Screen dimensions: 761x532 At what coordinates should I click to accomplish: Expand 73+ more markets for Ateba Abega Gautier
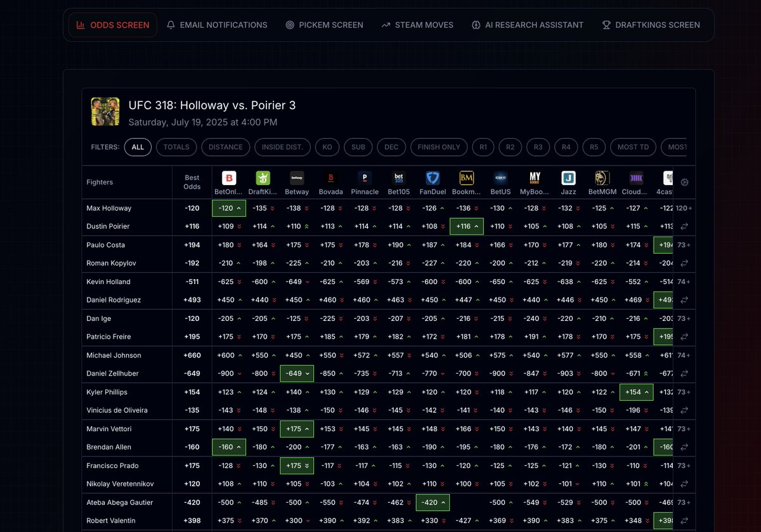click(x=684, y=502)
